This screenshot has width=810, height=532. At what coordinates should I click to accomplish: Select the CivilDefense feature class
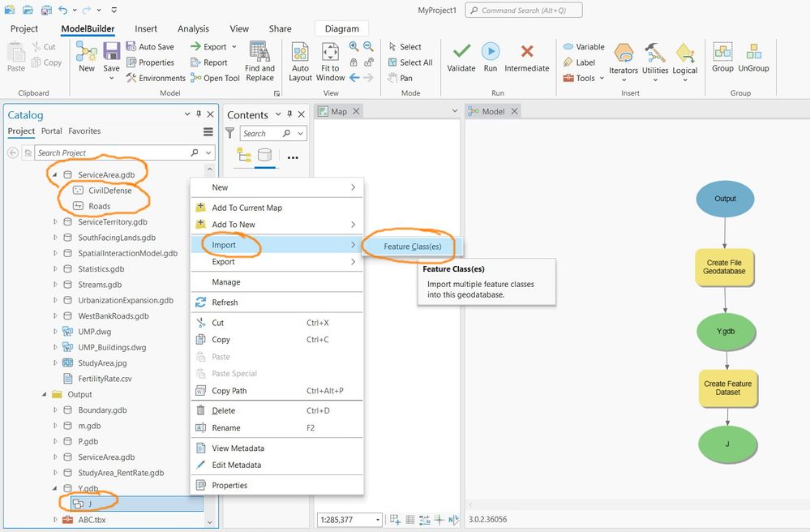click(109, 191)
